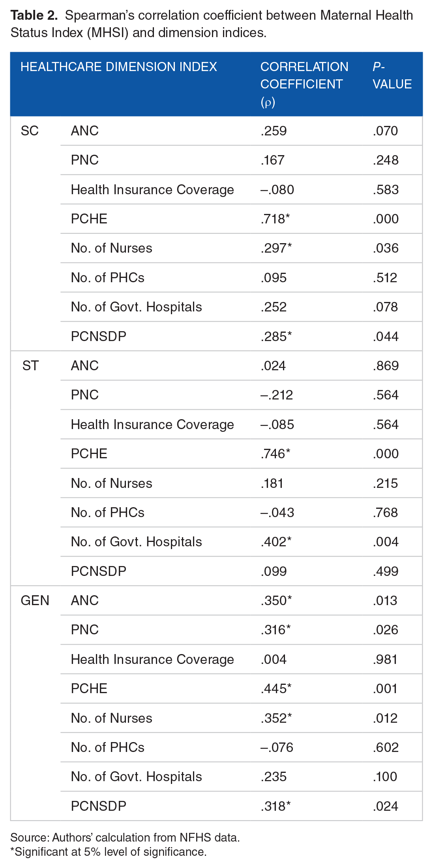Image resolution: width=433 pixels, height=868 pixels.
Task: Select the .718* PCHE coefficient cell
Action: pos(275,219)
